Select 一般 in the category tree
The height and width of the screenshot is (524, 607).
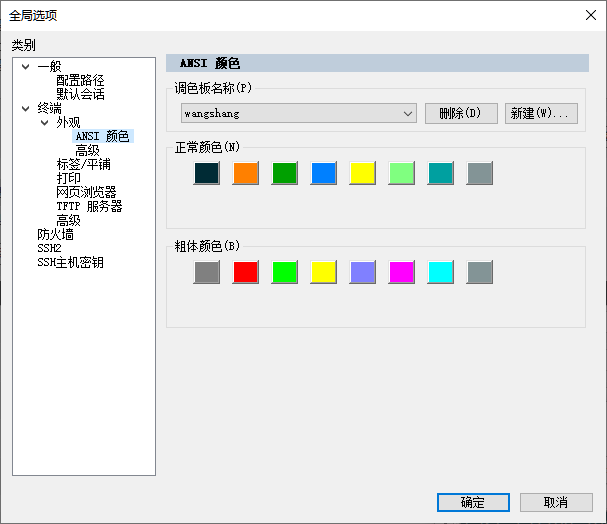pos(50,67)
